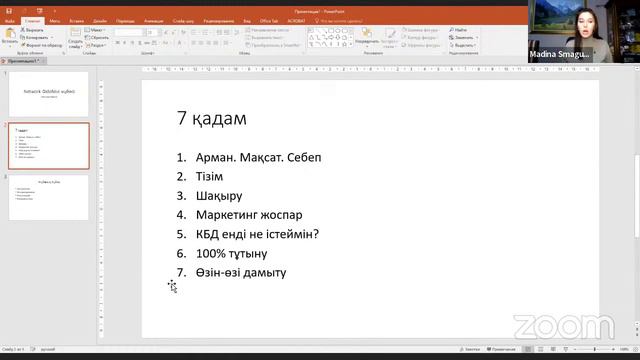
Task: Select the triangle shape in shapes gallery
Action: point(311,38)
